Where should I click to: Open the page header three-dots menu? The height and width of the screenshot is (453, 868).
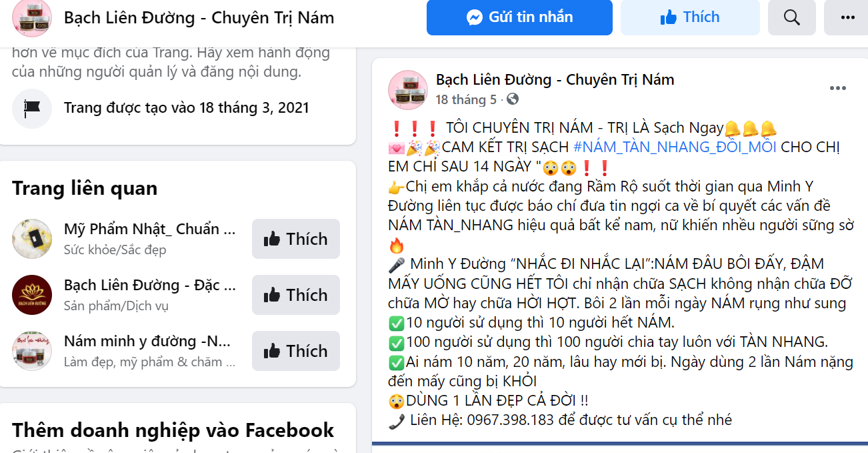847,17
